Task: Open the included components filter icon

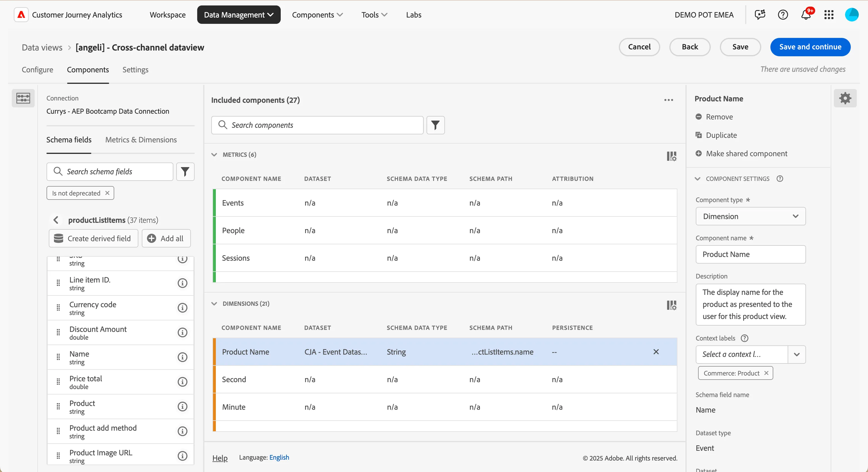Action: [435, 125]
